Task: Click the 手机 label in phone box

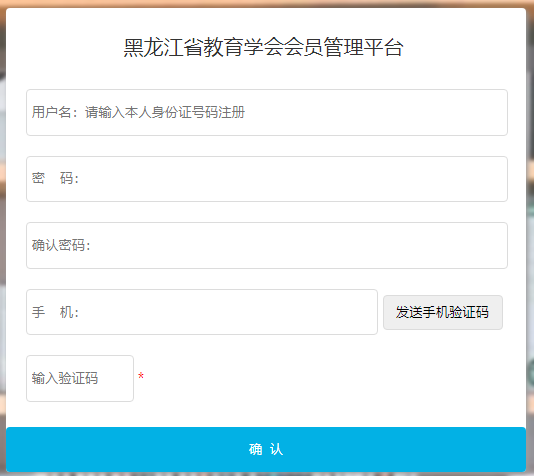Action: coord(55,312)
